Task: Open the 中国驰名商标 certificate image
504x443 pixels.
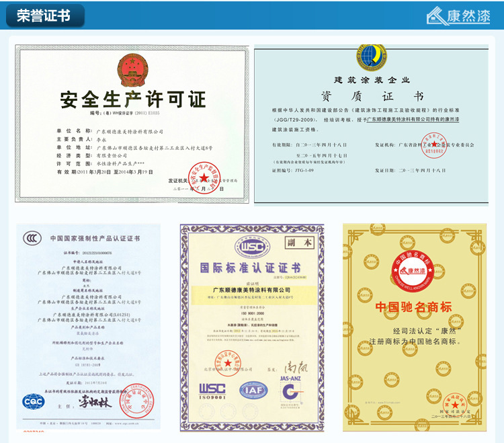Action: click(x=415, y=327)
